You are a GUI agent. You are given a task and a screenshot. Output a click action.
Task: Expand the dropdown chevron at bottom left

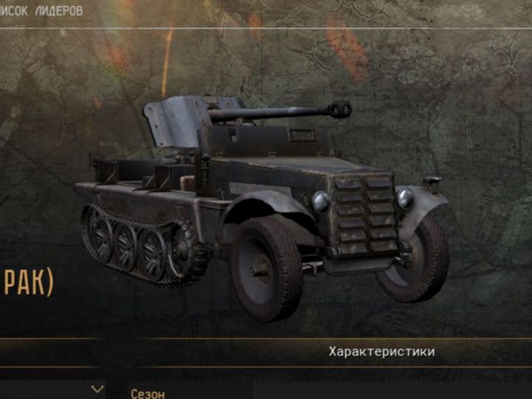pos(98,389)
